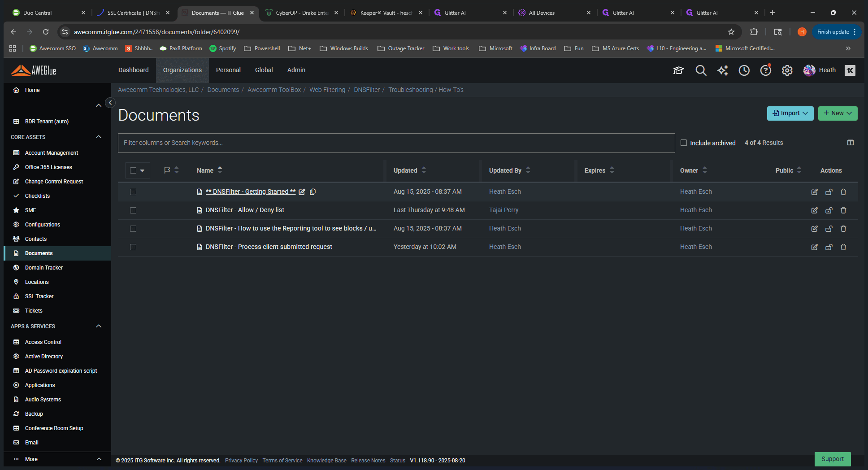
Task: Open the Dashboard nav tab
Action: (134, 70)
